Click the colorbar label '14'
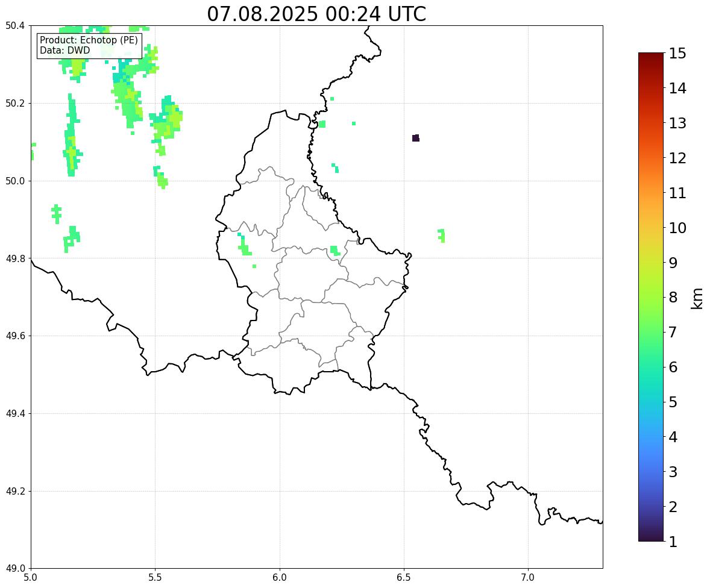 point(677,89)
